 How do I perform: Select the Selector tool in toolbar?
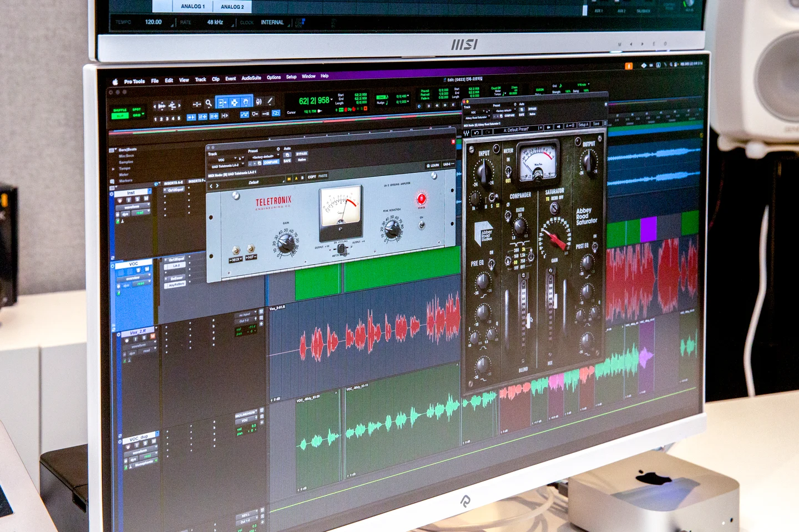(x=234, y=102)
